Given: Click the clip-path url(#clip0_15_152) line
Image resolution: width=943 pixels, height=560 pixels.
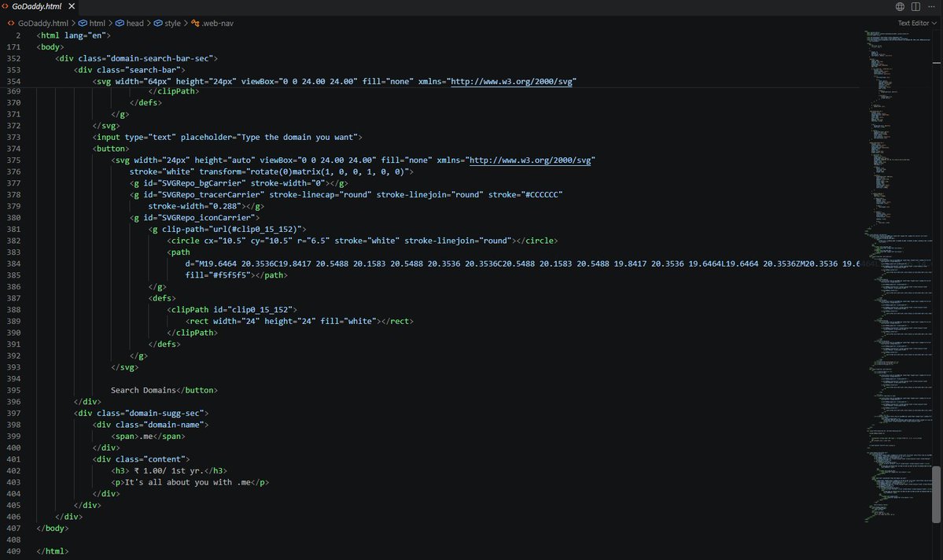Looking at the screenshot, I should tap(227, 229).
